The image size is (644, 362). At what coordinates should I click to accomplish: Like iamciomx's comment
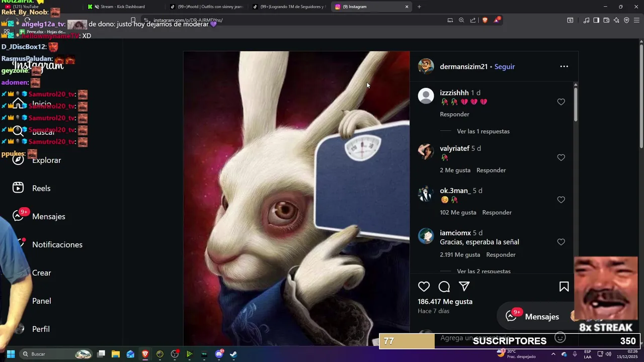561,242
